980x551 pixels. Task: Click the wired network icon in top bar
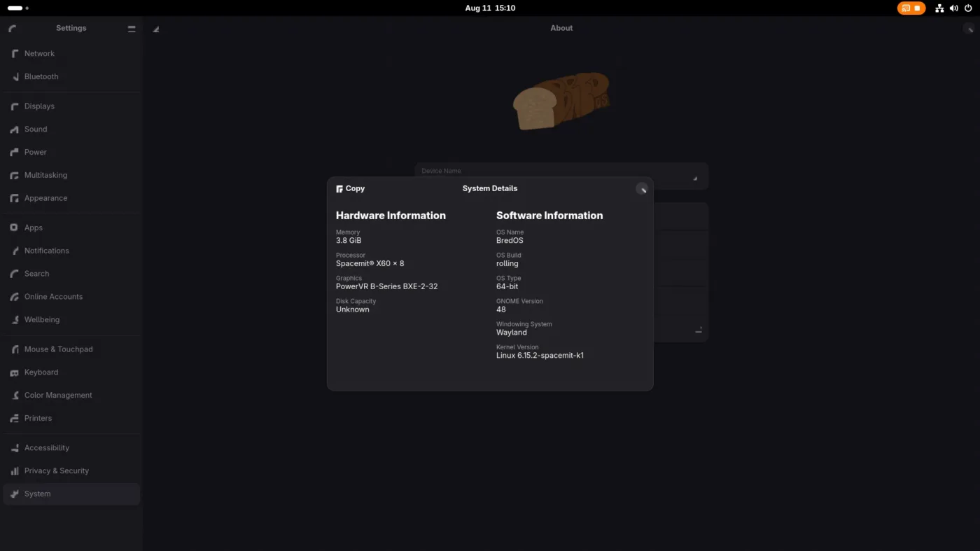click(x=939, y=8)
